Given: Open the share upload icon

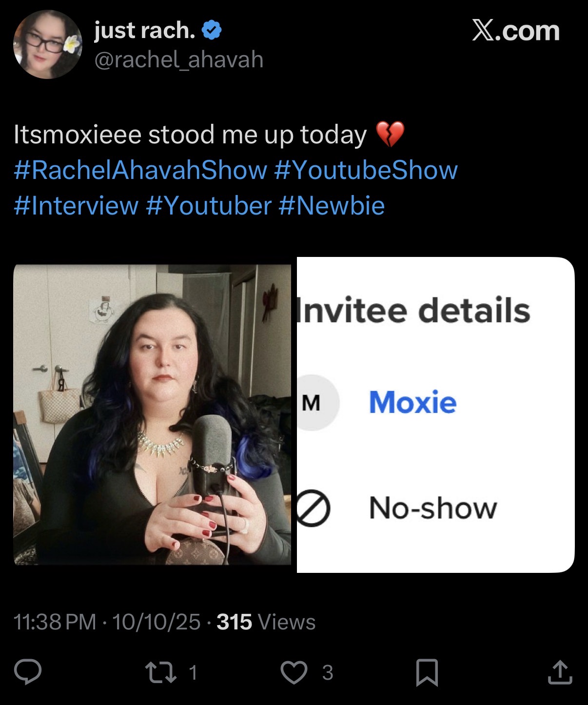Looking at the screenshot, I should tap(560, 672).
